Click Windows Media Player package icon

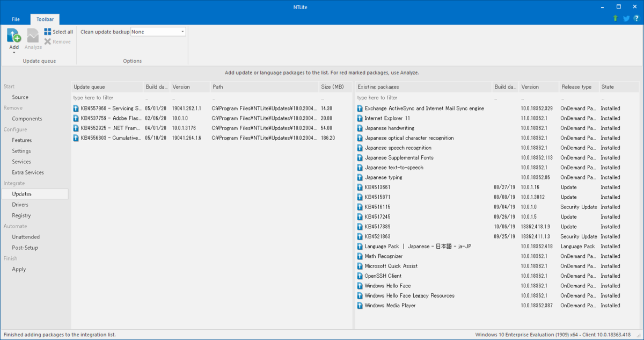360,306
